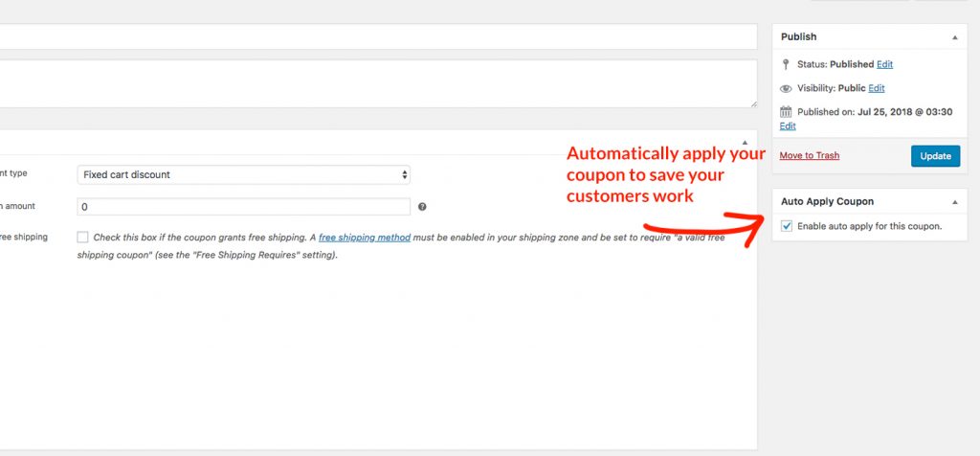Viewport: 980px width, 456px height.
Task: Edit the Public visibility setting
Action: [x=877, y=88]
